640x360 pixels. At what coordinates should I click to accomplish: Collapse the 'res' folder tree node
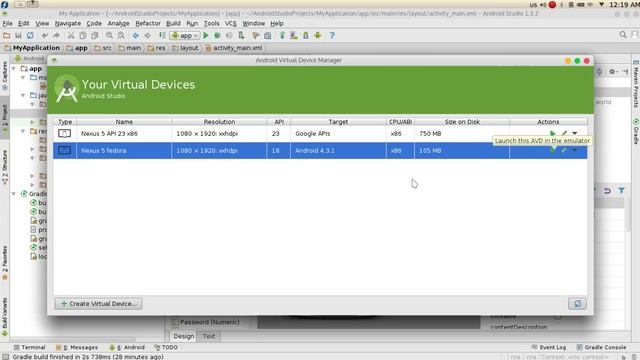tap(23, 131)
